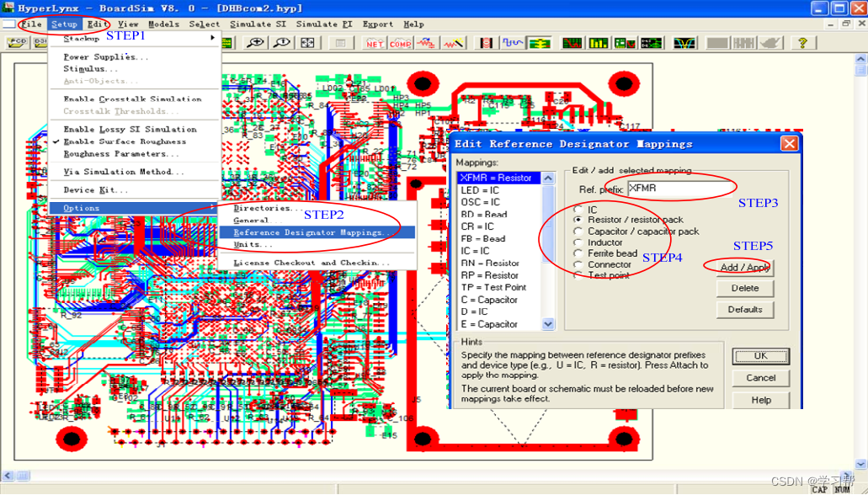Select 'FB = Bead' mapping row
The width and height of the screenshot is (868, 495).
click(498, 238)
